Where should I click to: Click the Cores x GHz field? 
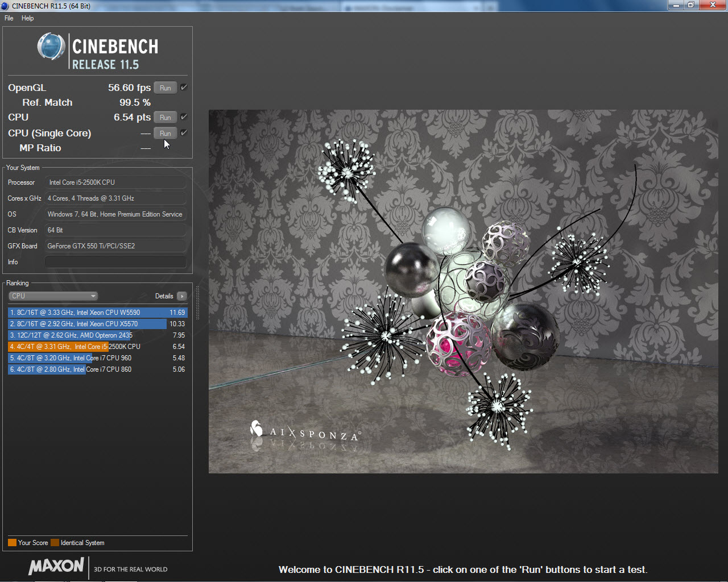pos(115,198)
